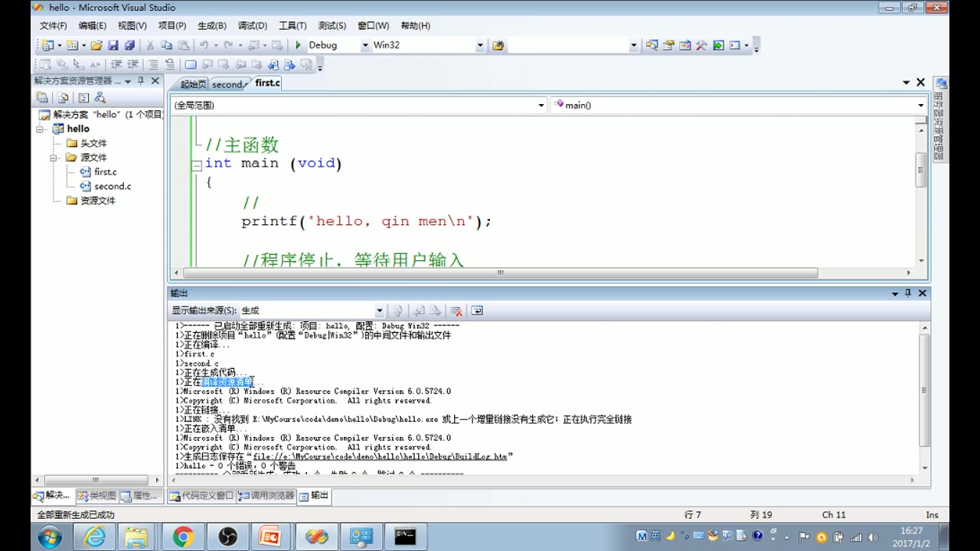Select first.c in the solution tree
Image resolution: width=980 pixels, height=551 pixels.
tap(106, 172)
